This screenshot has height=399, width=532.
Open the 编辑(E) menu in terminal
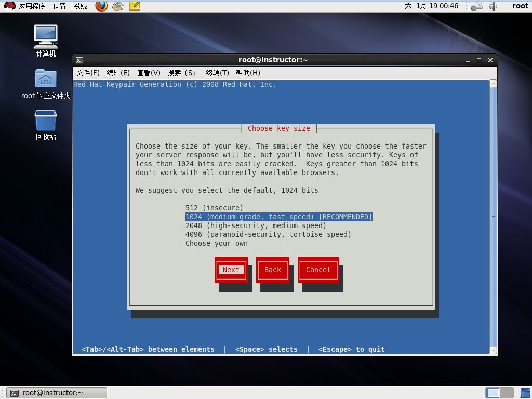[x=118, y=73]
